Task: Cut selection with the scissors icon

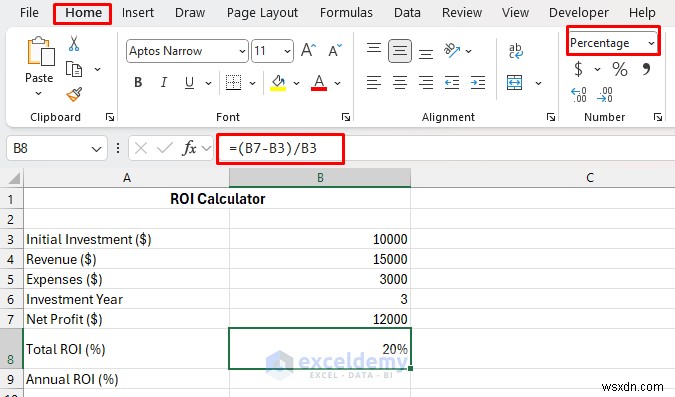Action: 74,43
